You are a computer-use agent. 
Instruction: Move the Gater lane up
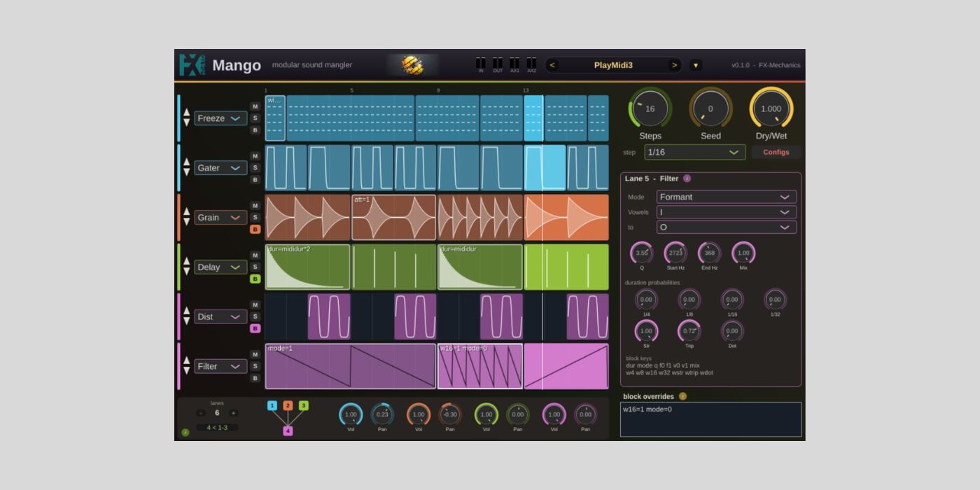click(x=186, y=163)
